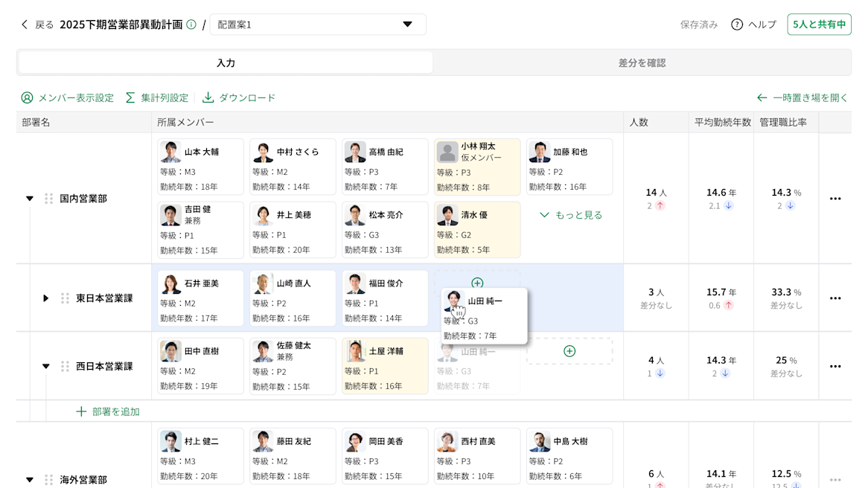Open the 配置案1 dropdown
Viewport: 868px width, 488px height.
click(x=406, y=24)
